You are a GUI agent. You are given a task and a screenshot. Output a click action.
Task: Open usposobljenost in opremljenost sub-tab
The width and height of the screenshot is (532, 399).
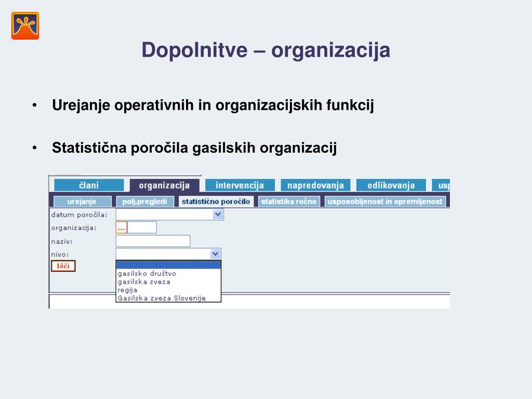click(x=385, y=202)
